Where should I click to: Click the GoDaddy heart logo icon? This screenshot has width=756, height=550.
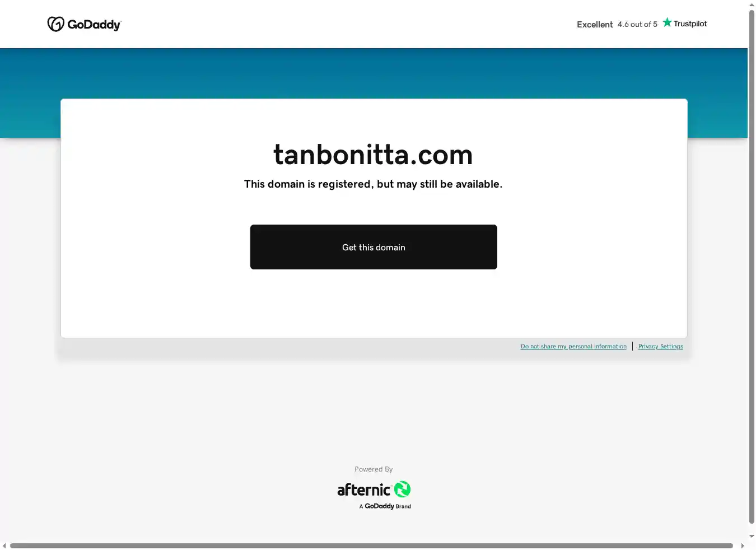[55, 24]
